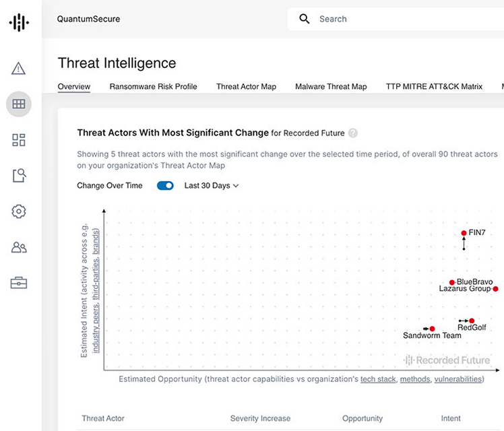Expand the Last 30 Days dropdown

pos(212,186)
